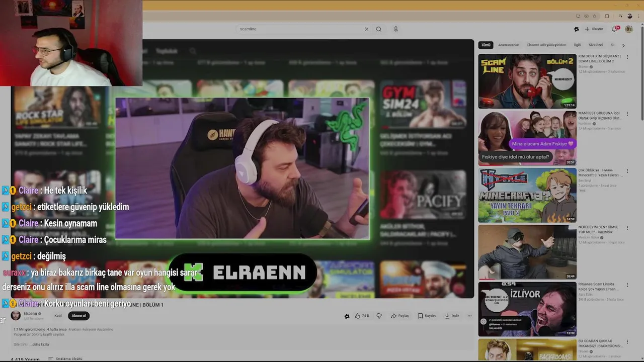This screenshot has width=644, height=362.
Task: Click the #elraenn hashtag
Action: tap(89, 329)
